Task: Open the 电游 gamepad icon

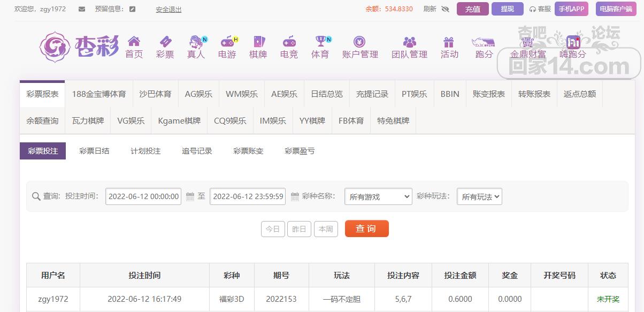Action: [x=227, y=42]
